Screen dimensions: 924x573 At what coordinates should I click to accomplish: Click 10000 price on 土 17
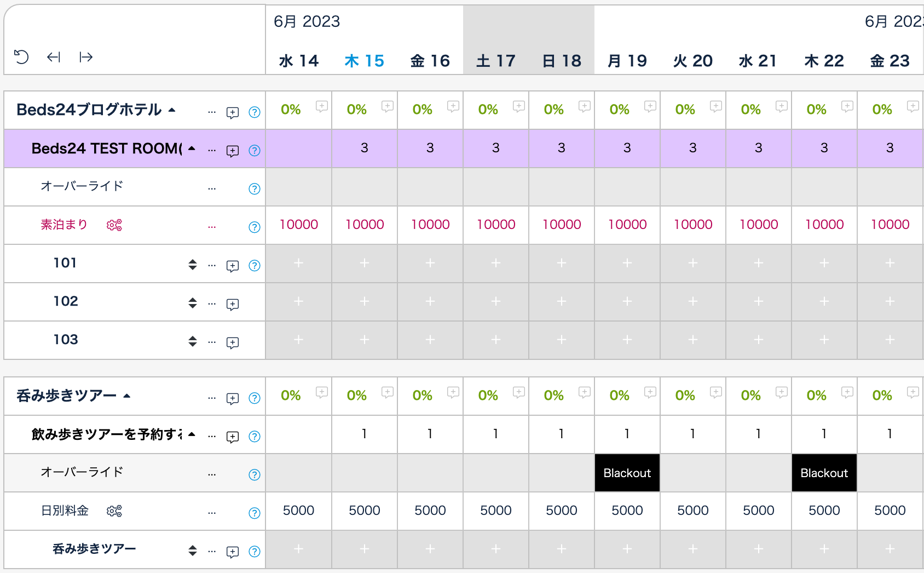(496, 225)
